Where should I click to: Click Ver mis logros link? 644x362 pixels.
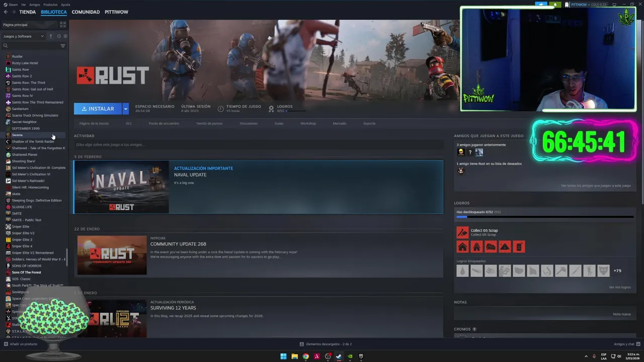pyautogui.click(x=619, y=287)
